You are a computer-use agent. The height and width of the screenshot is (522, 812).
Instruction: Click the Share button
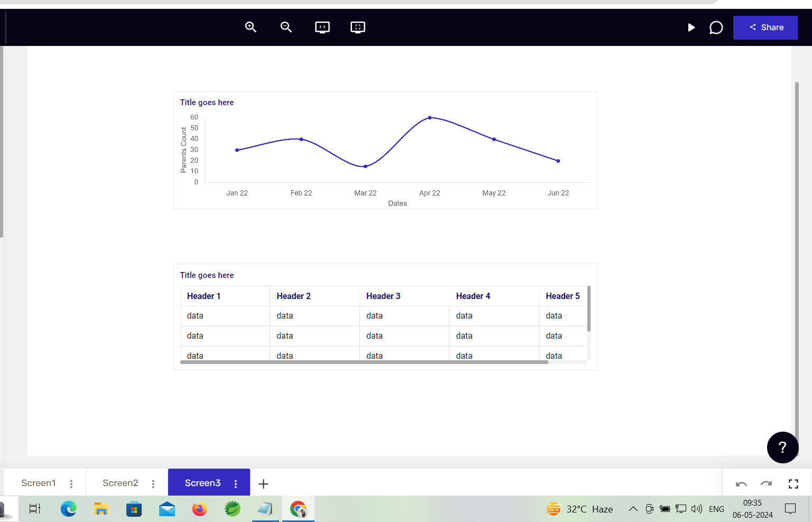point(765,27)
